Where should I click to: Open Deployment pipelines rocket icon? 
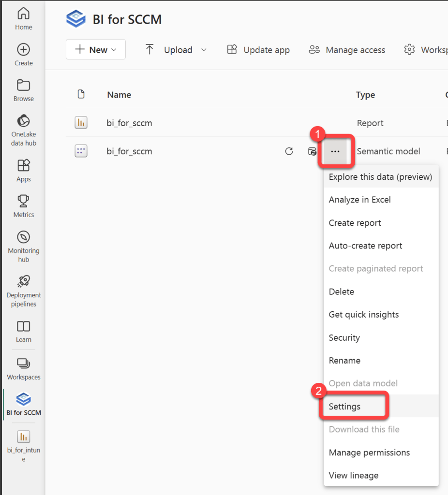pos(23,282)
